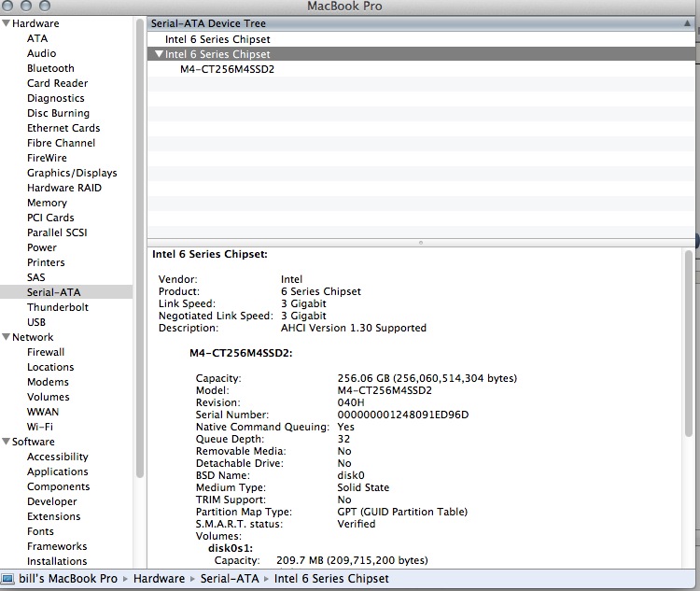Select Disc Burning in the sidebar

click(x=58, y=113)
